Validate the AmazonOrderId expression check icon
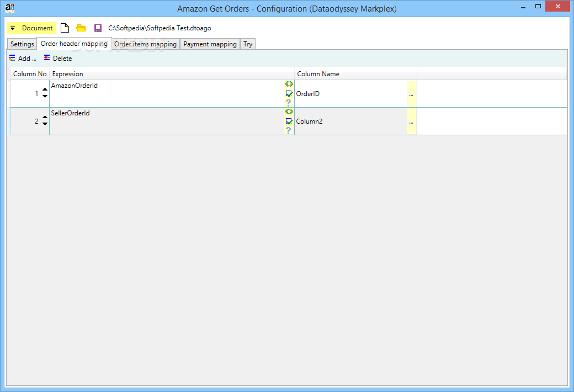This screenshot has width=574, height=392. 289,93
